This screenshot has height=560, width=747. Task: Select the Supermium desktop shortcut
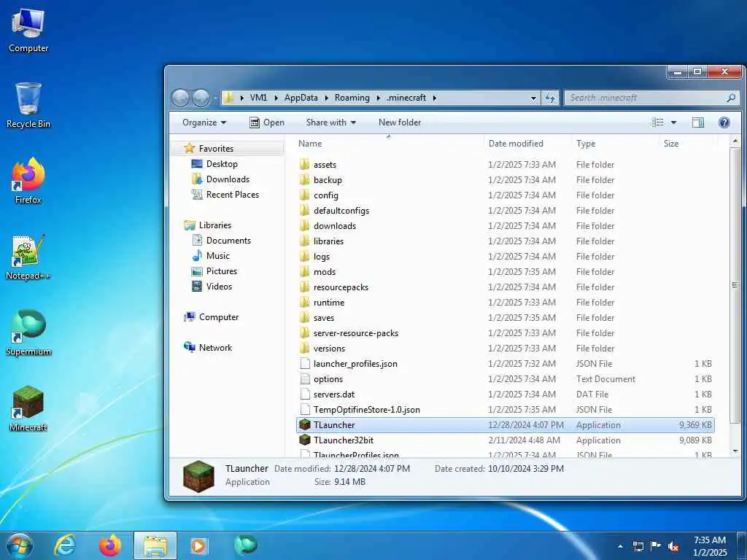(28, 332)
